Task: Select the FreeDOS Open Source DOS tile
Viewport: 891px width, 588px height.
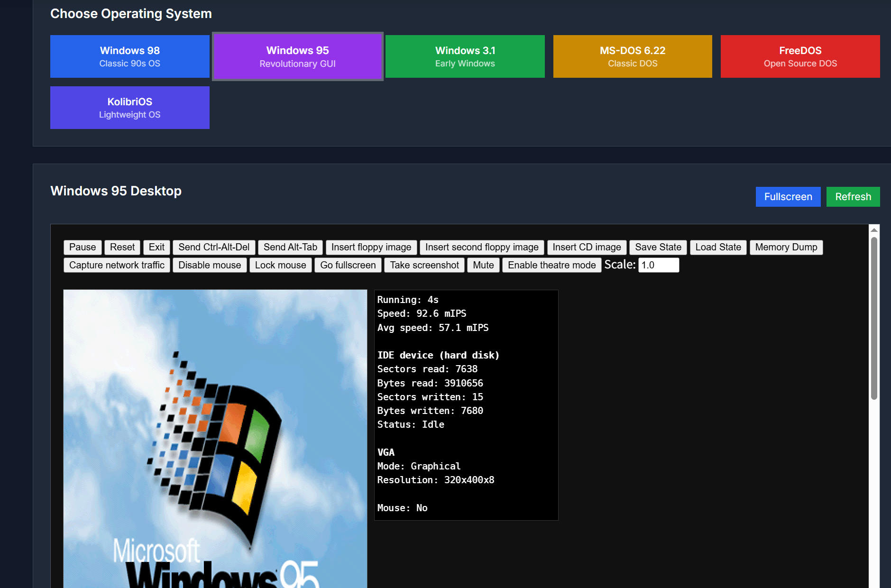Action: (x=800, y=56)
